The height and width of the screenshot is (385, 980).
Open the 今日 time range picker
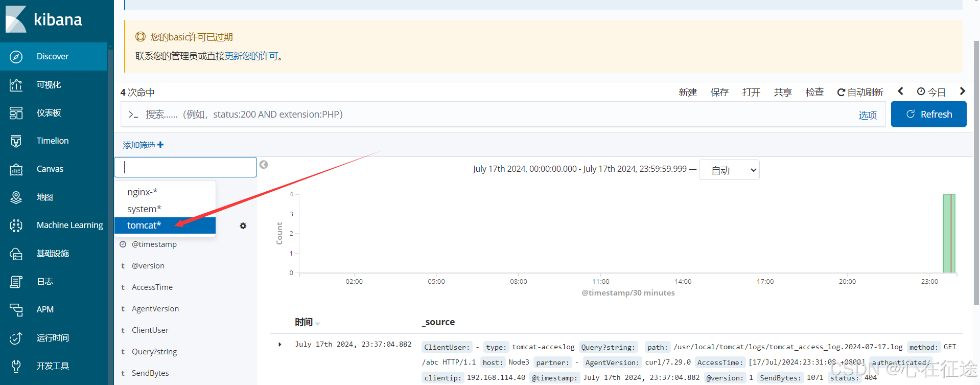(931, 92)
